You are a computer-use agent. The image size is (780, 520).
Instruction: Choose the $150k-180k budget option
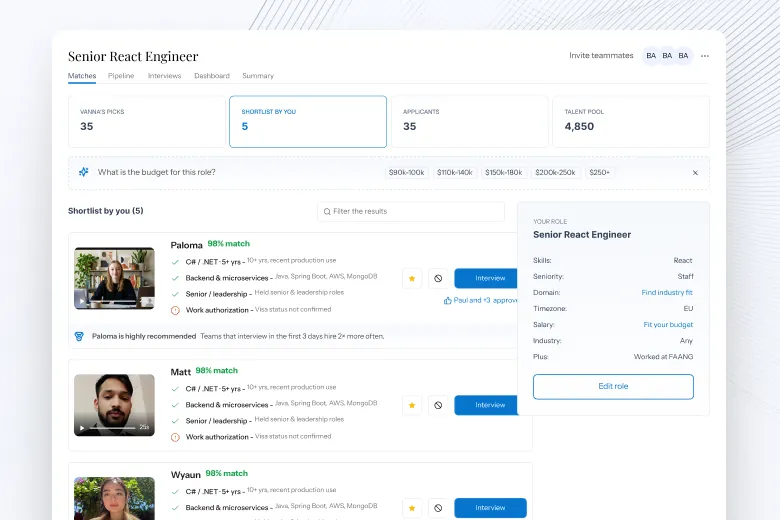pyautogui.click(x=503, y=173)
